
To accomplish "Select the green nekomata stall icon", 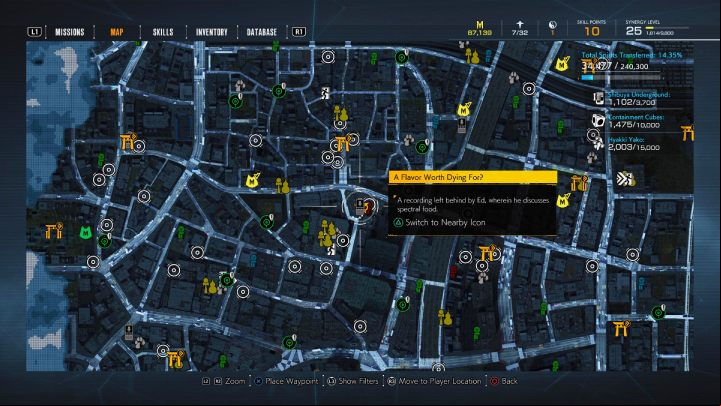I will click(85, 232).
